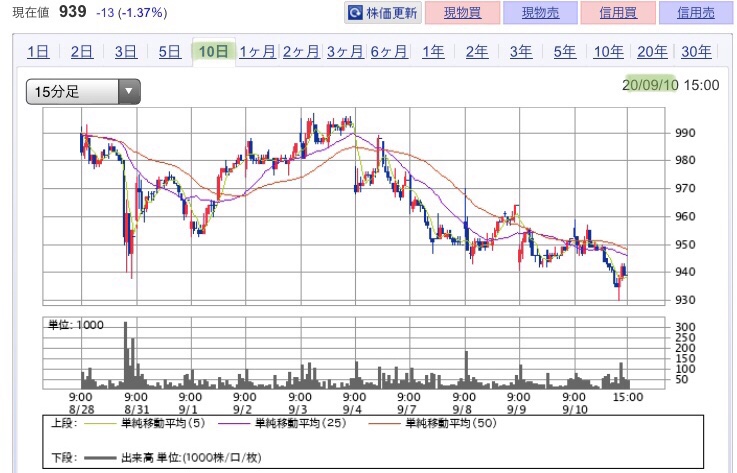
Task: Click the 信用売 button
Action: 696,13
